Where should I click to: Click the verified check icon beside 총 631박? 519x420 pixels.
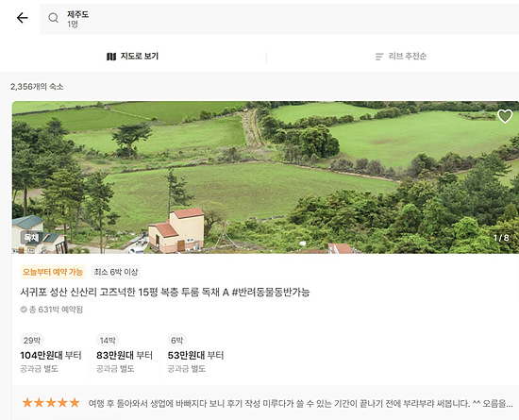point(24,310)
